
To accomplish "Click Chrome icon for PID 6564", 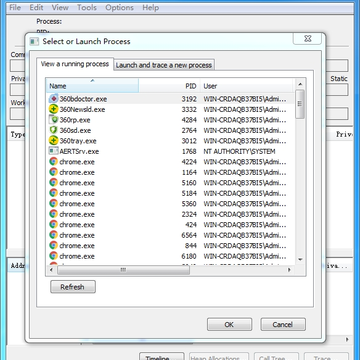I will coord(53,235).
